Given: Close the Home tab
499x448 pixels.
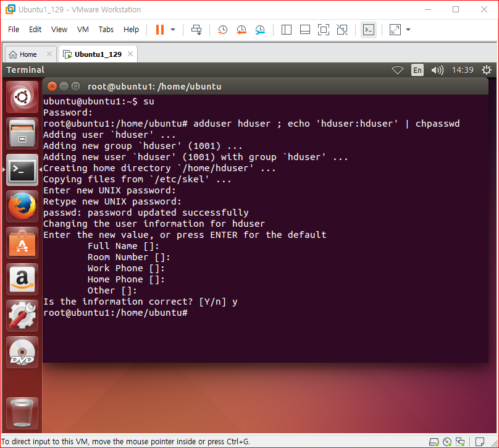Looking at the screenshot, I should [49, 54].
